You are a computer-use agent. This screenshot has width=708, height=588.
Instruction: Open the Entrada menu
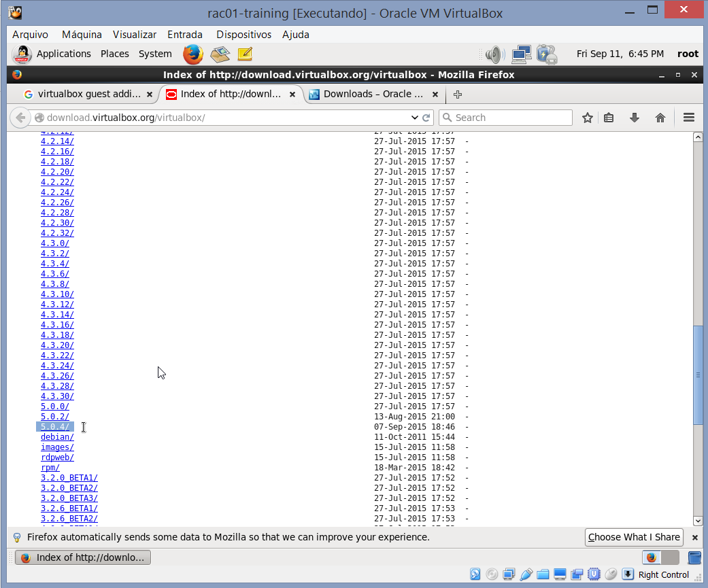(x=185, y=35)
